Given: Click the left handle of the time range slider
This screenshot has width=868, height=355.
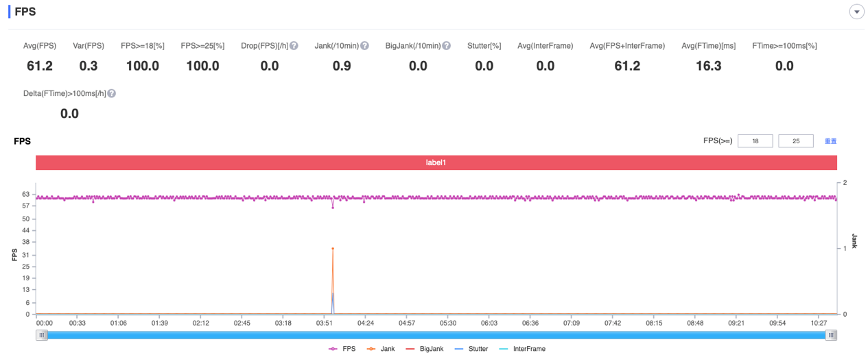Looking at the screenshot, I should tap(43, 335).
